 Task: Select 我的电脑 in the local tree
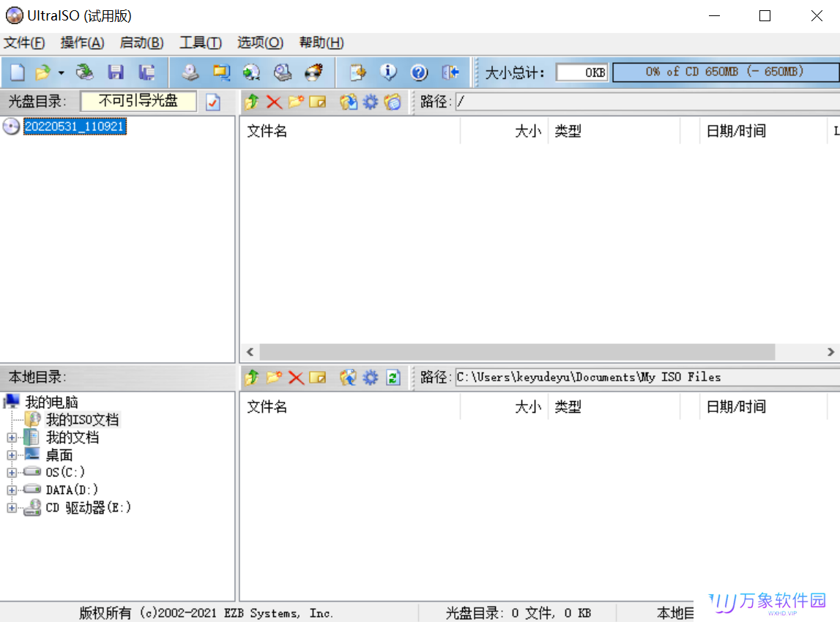pyautogui.click(x=52, y=402)
